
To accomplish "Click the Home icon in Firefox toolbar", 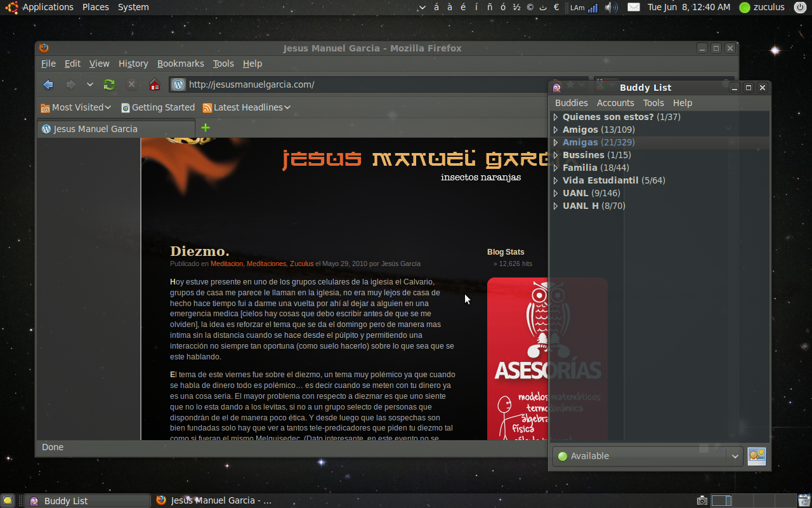I will (x=154, y=84).
